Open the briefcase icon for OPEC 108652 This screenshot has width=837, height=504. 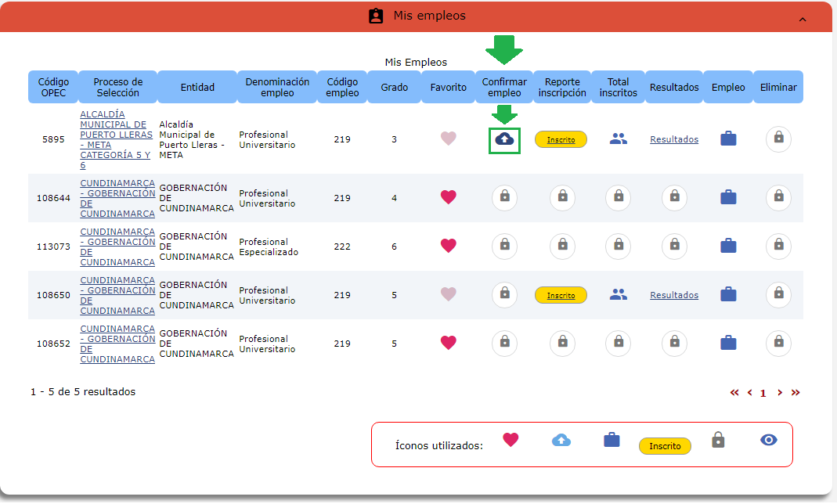click(x=728, y=343)
